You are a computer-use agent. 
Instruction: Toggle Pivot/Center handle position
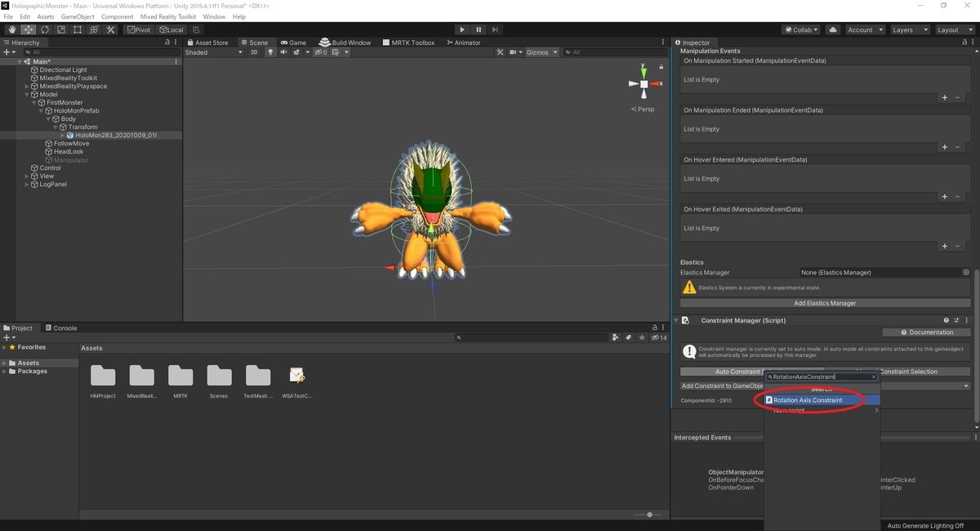click(x=138, y=29)
